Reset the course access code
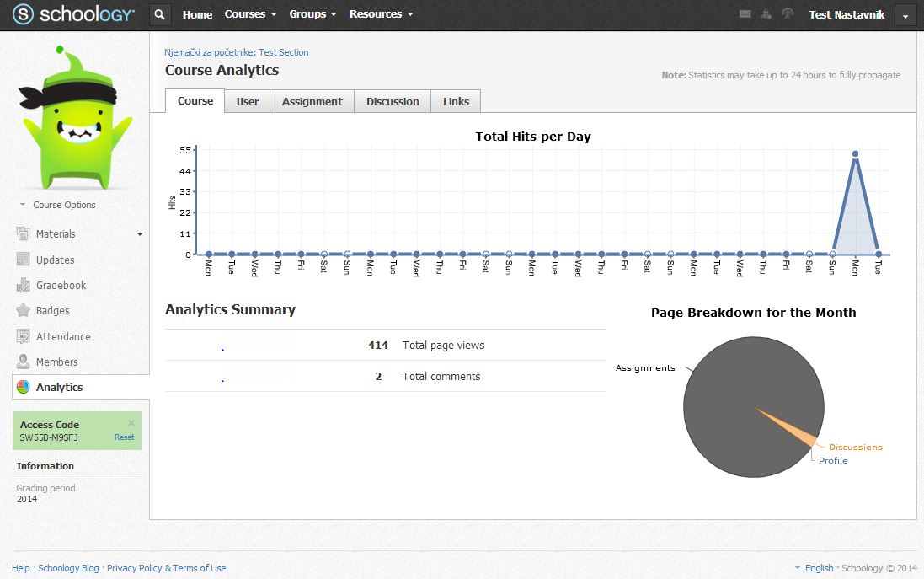The width and height of the screenshot is (924, 579). tap(124, 437)
